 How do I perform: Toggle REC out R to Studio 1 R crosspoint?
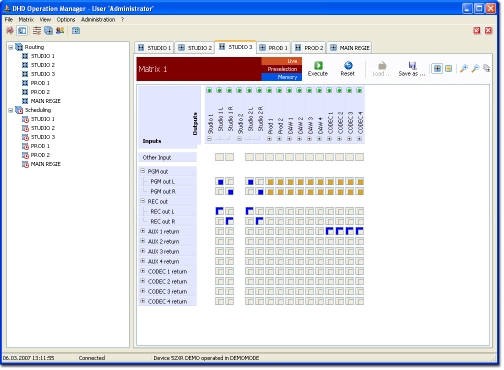230,221
